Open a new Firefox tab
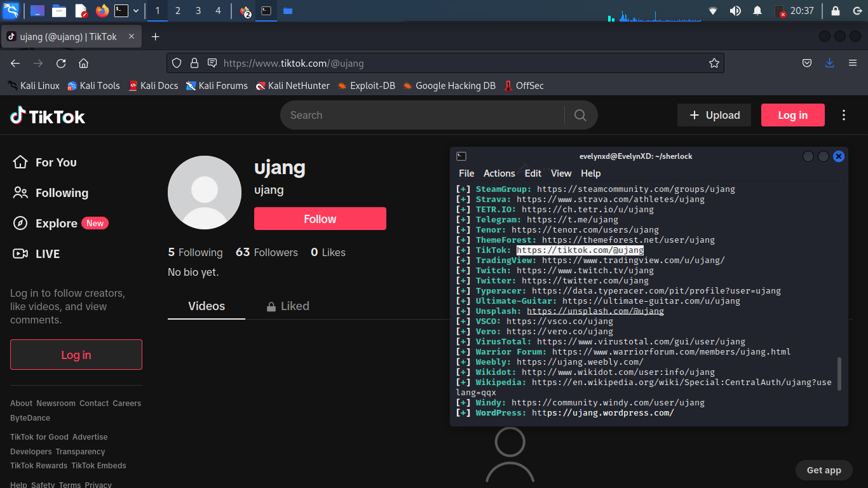Screen dimensions: 868x488 155,37
